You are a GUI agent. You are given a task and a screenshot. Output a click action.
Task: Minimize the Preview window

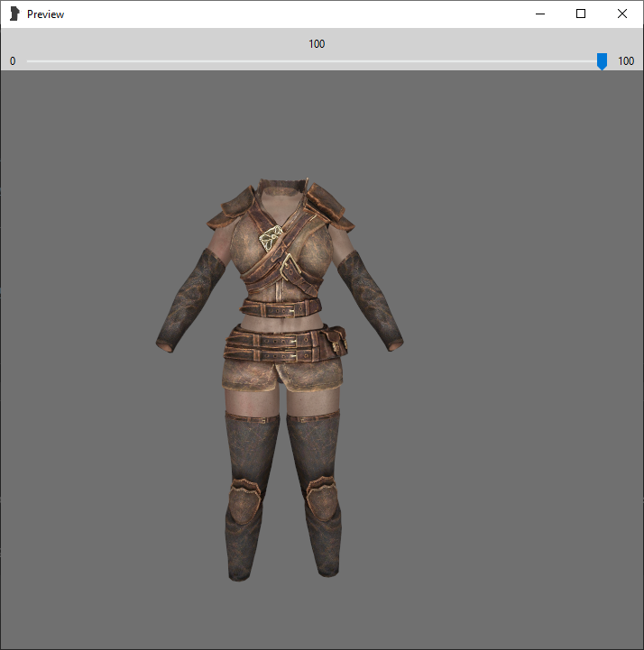click(540, 14)
